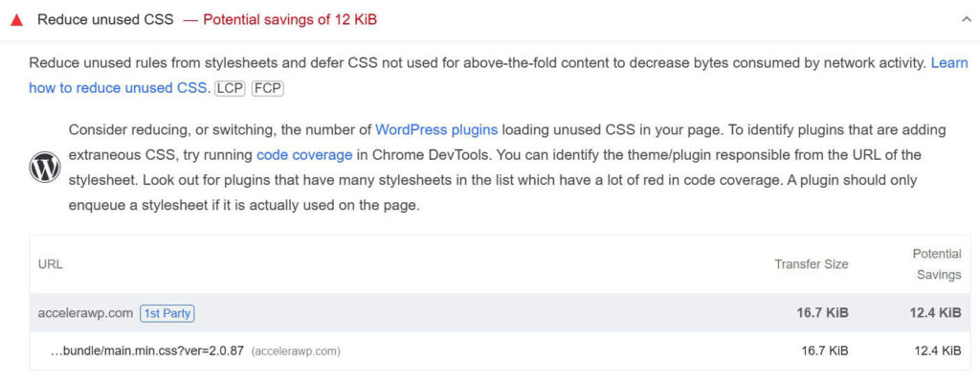Click the bold 12.4 KiB potential savings
This screenshot has width=980, height=385.
[936, 313]
